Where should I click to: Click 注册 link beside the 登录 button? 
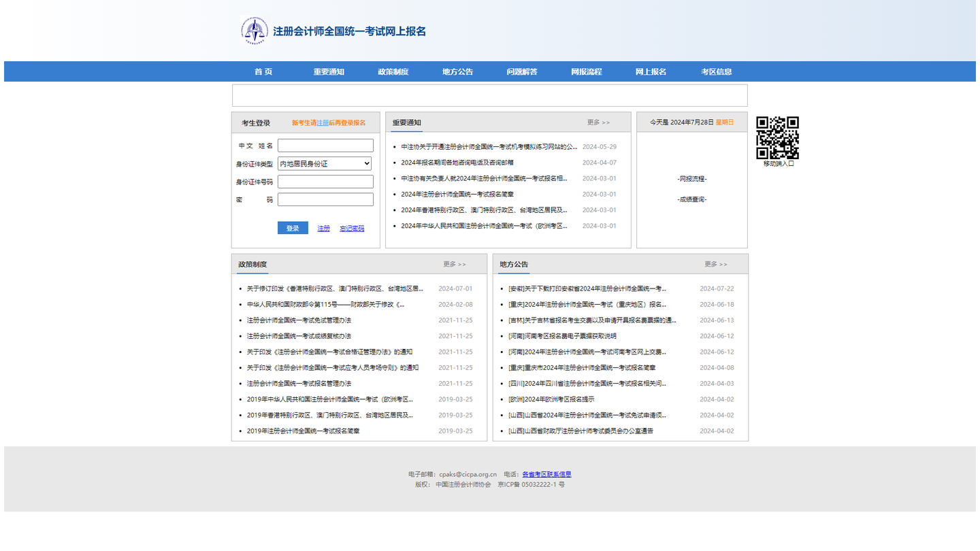pyautogui.click(x=323, y=229)
